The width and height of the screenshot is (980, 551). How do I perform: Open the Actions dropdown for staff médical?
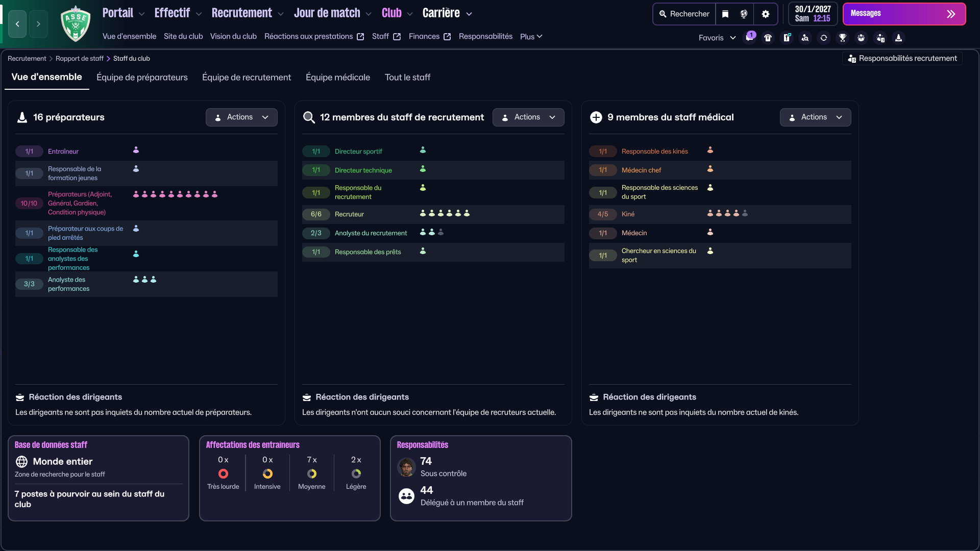(815, 117)
